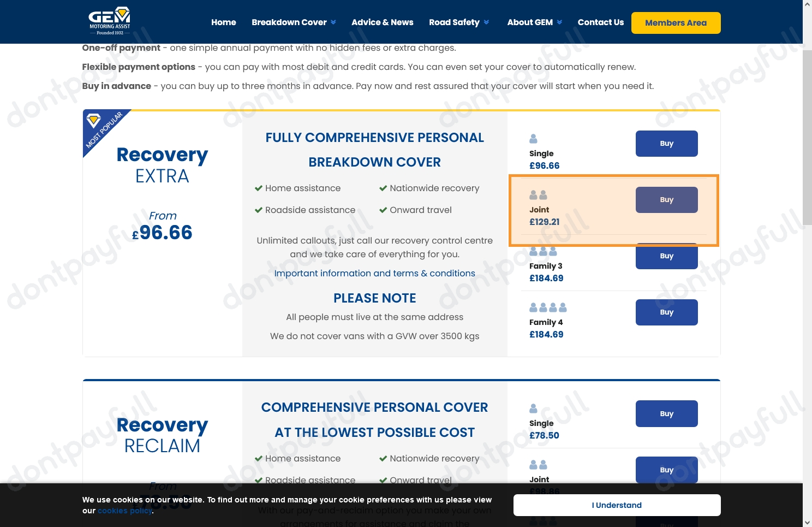Viewport: 812px width, 527px height.
Task: Click the checkmark beside Home assistance
Action: click(259, 188)
